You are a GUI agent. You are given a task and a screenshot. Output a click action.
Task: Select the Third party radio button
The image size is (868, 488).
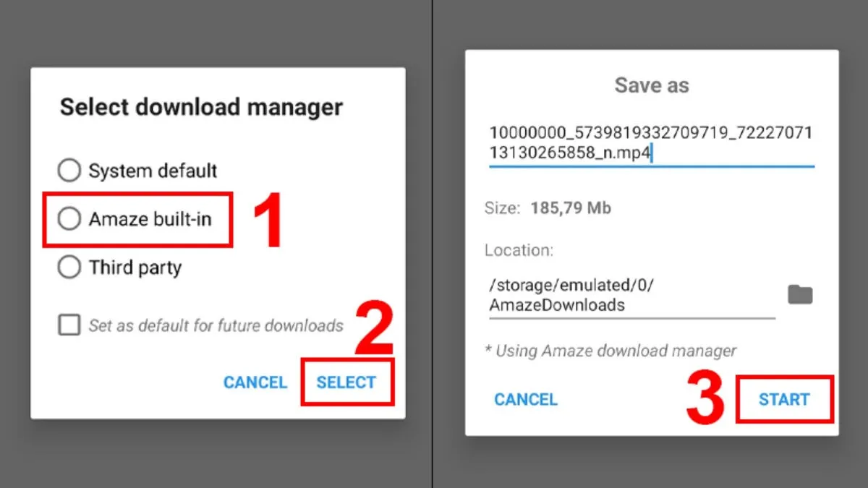pos(69,267)
